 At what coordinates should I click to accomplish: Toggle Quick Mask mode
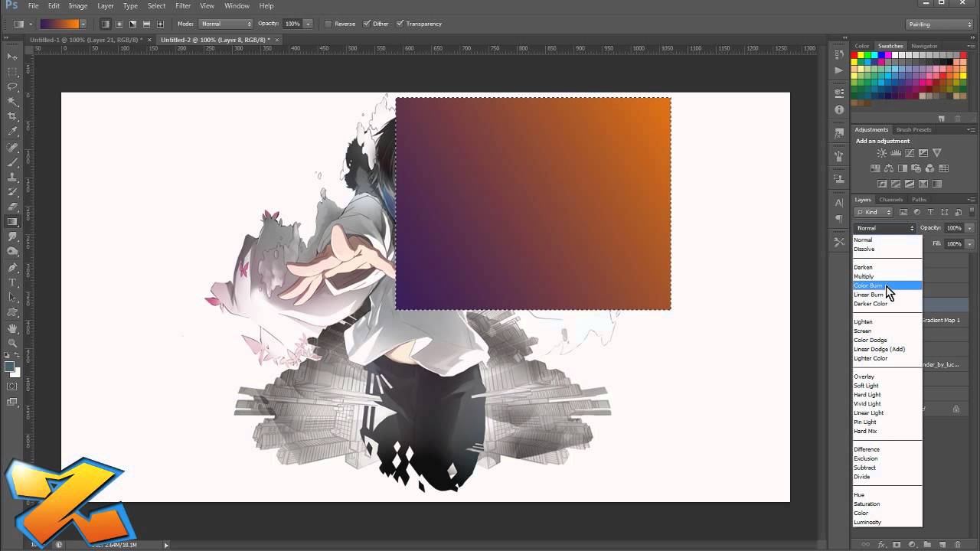[x=12, y=386]
